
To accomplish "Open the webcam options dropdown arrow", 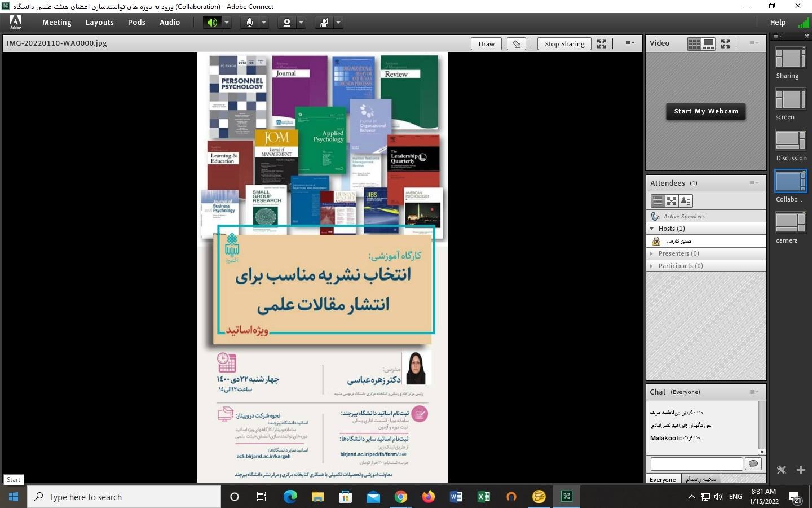I will pyautogui.click(x=301, y=23).
